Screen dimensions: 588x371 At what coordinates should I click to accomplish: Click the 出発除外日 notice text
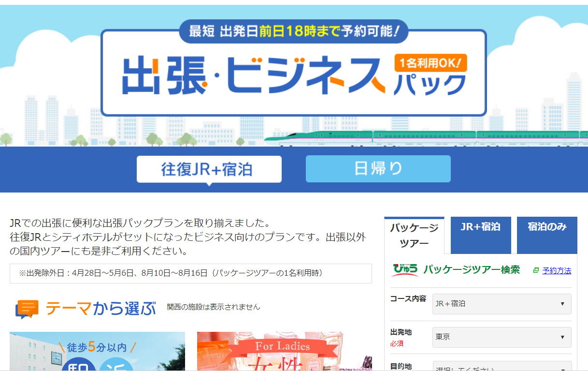tap(171, 273)
